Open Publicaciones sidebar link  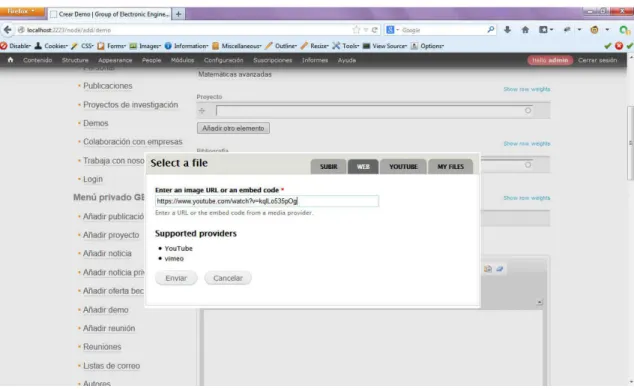108,86
